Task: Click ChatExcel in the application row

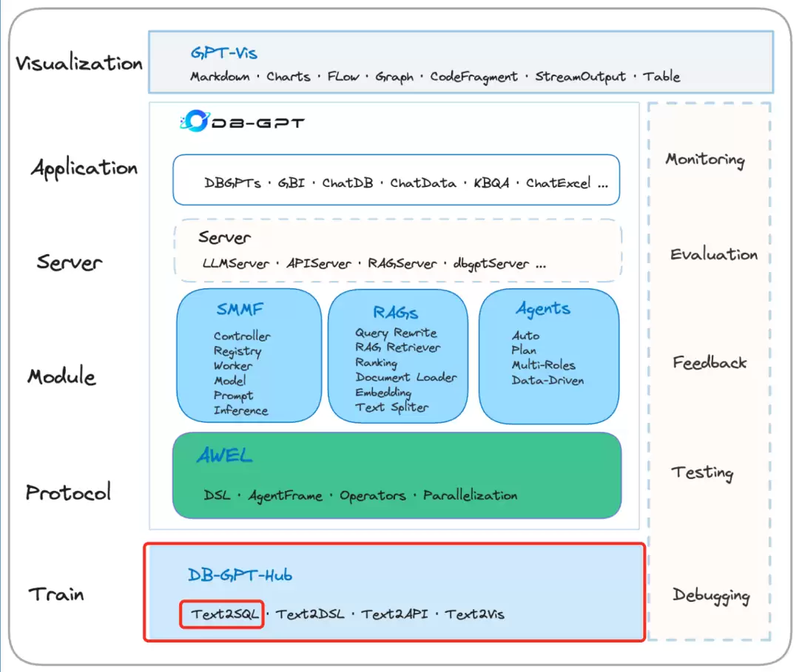Action: click(558, 183)
